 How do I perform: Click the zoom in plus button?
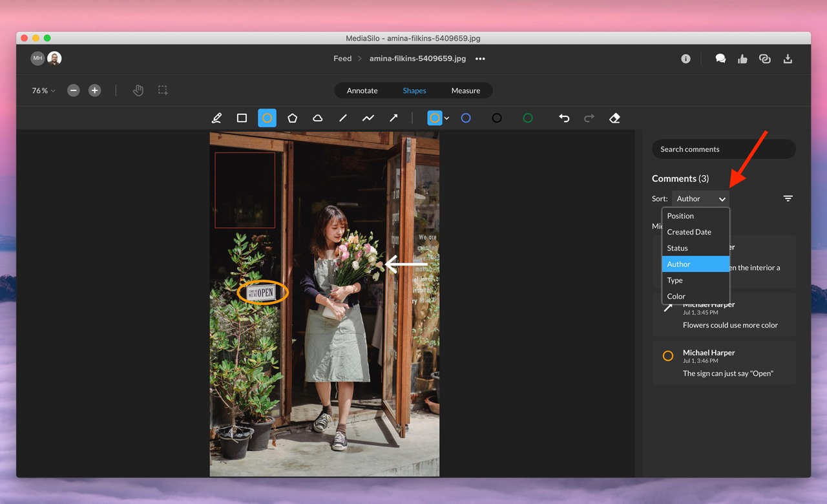click(94, 90)
